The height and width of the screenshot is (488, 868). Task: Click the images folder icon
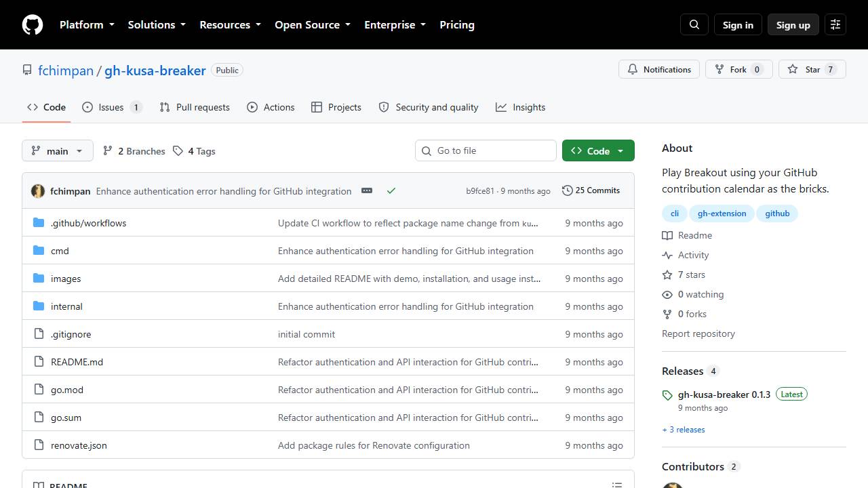tap(39, 279)
